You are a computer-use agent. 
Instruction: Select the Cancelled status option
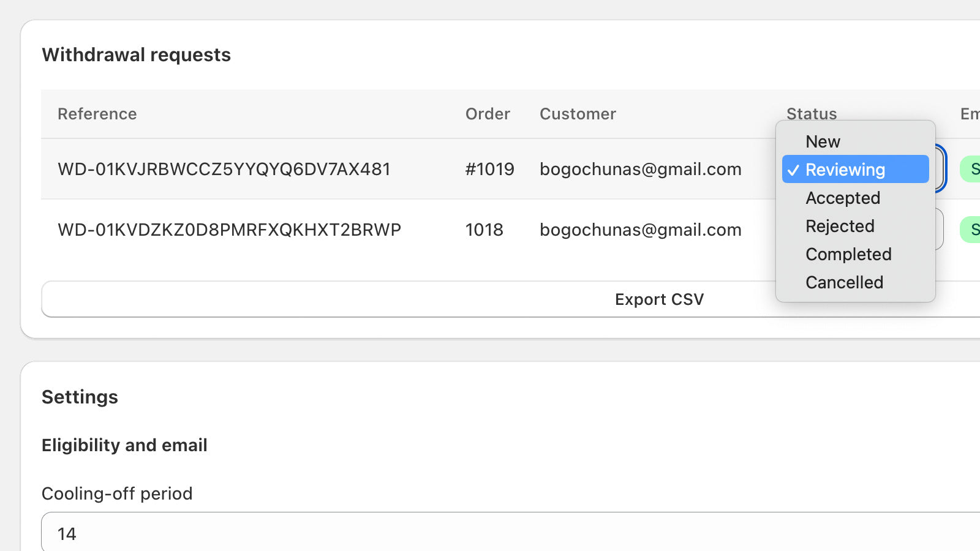855,282
